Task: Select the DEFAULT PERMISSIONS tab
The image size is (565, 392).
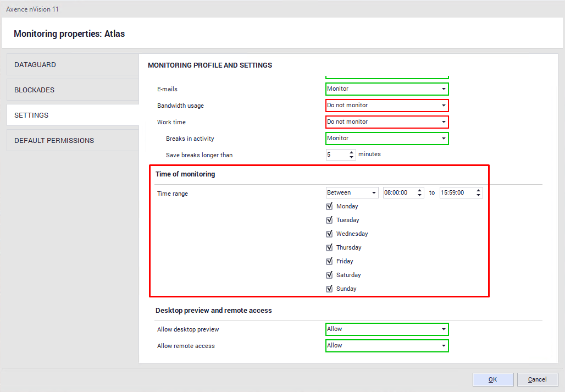Action: pos(73,141)
